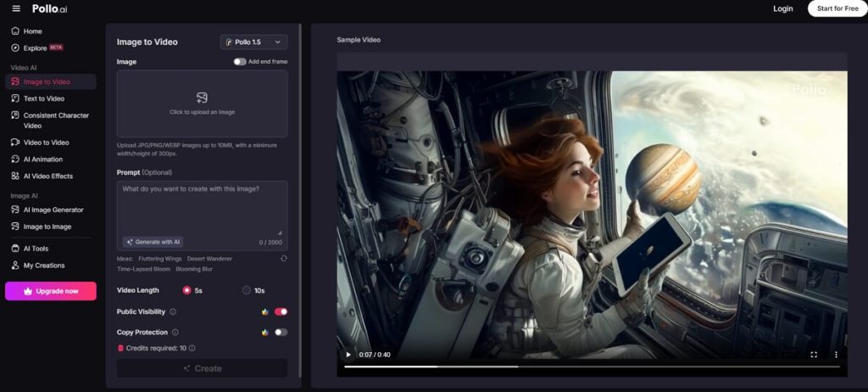Turn off the Public Visibility toggle

281,312
